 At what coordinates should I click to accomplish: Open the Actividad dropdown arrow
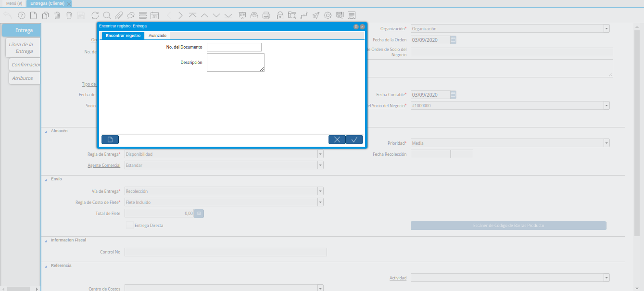click(606, 278)
